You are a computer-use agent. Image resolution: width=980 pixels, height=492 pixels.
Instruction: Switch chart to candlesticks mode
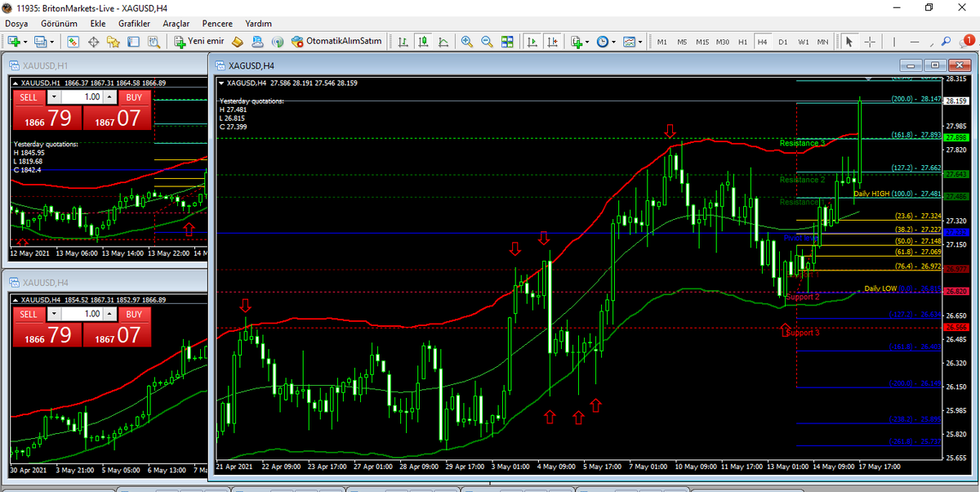(424, 41)
